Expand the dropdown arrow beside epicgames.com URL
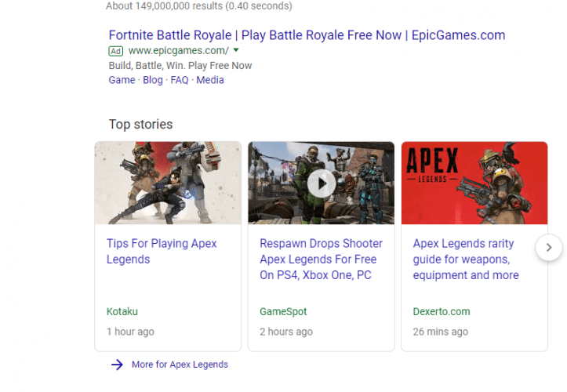This screenshot has height=392, width=567. (x=236, y=50)
